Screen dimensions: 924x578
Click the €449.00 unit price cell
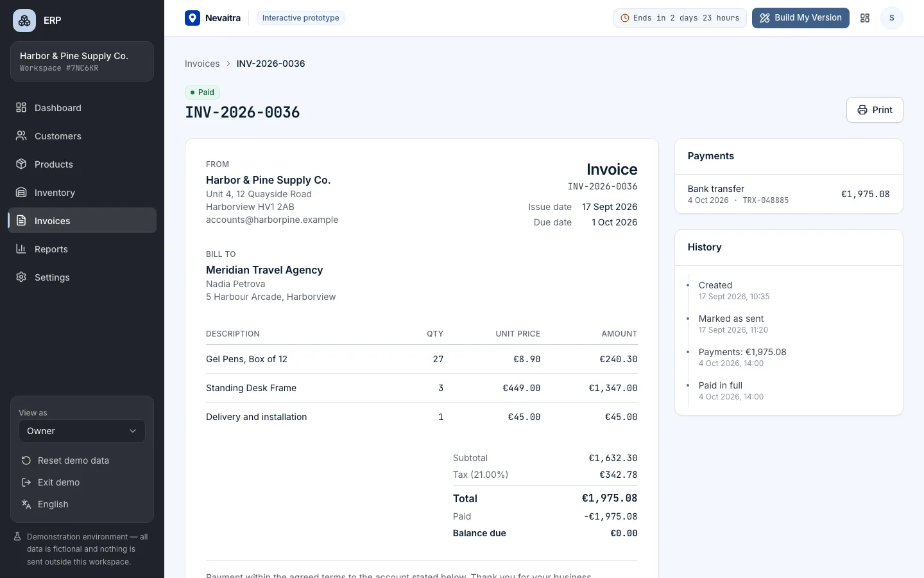click(x=521, y=388)
